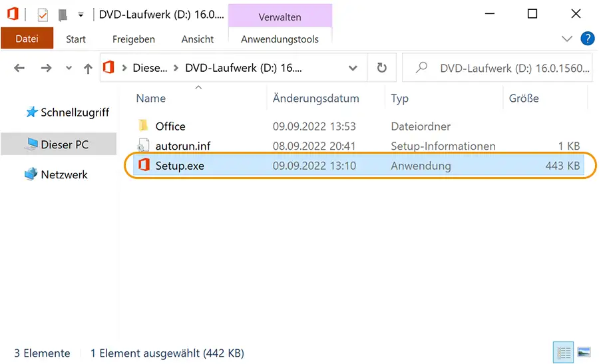Open the Datei menu tab
Screen dimensions: 599x364
coord(27,39)
